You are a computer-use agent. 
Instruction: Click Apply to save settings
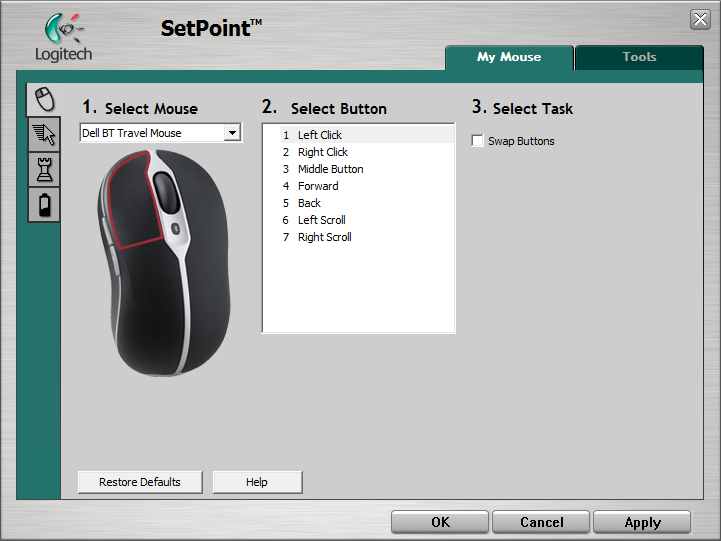642,522
